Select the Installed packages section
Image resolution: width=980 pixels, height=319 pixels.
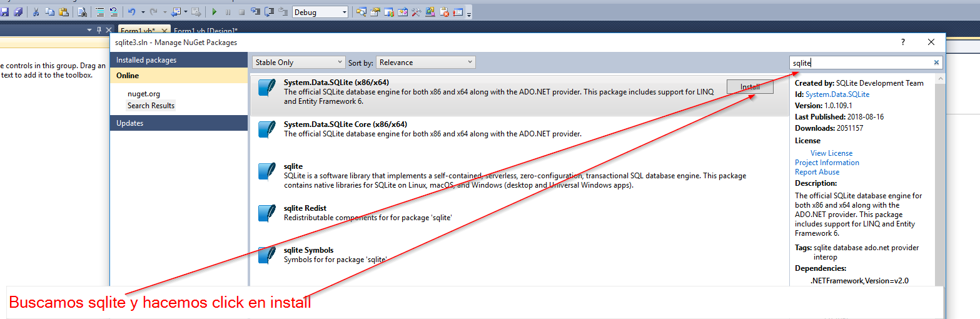(179, 60)
